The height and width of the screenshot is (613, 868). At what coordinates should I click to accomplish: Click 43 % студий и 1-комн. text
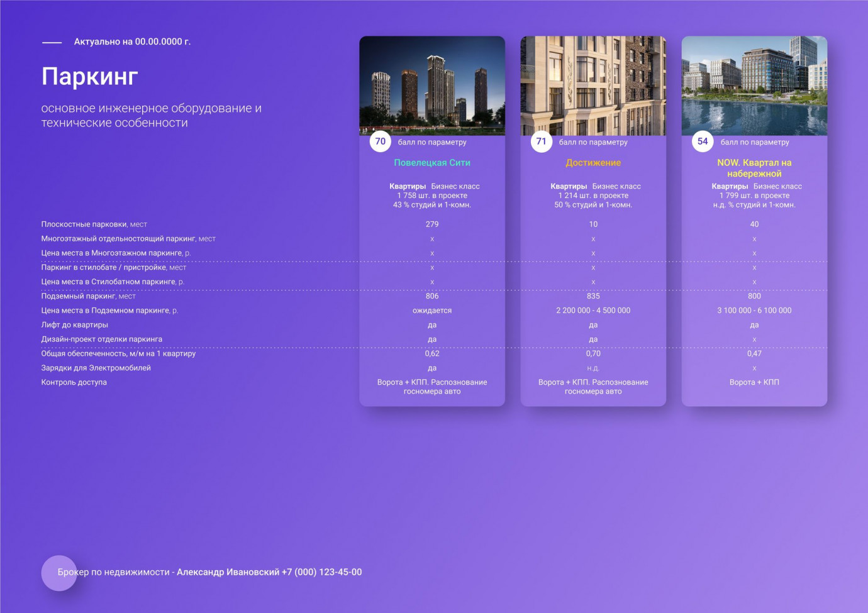432,205
